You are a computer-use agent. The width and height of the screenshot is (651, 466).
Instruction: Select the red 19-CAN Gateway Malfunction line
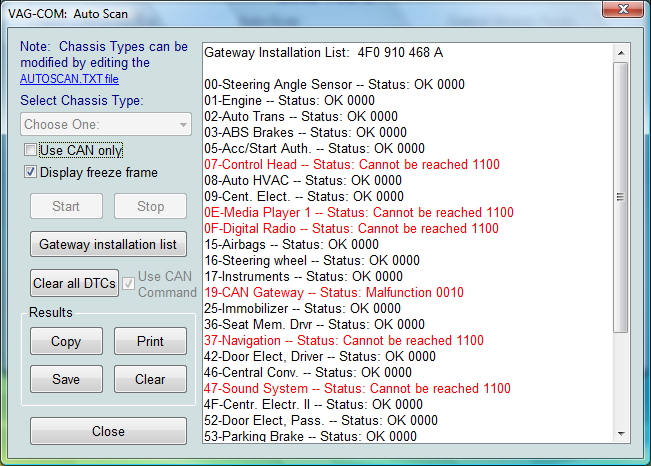point(334,292)
